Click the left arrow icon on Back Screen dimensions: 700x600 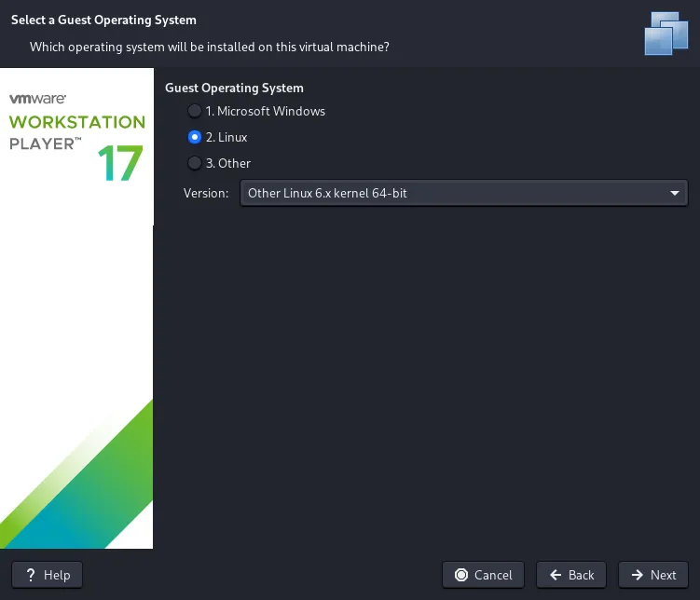tap(555, 575)
